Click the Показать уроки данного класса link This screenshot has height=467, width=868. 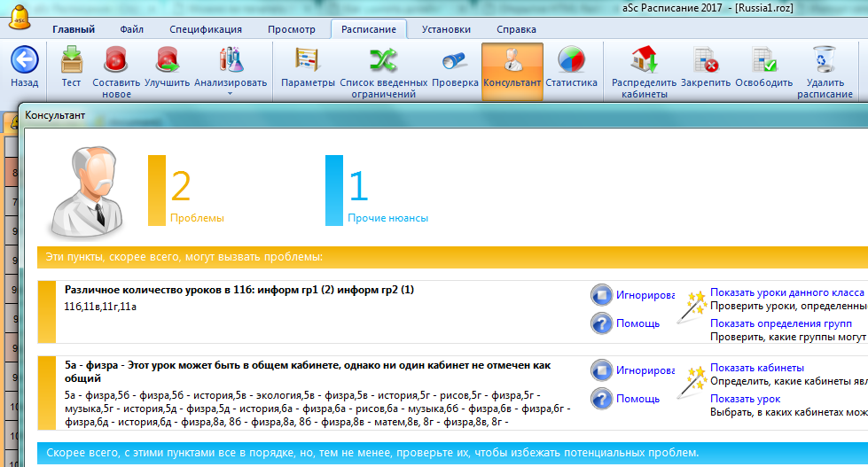[786, 292]
